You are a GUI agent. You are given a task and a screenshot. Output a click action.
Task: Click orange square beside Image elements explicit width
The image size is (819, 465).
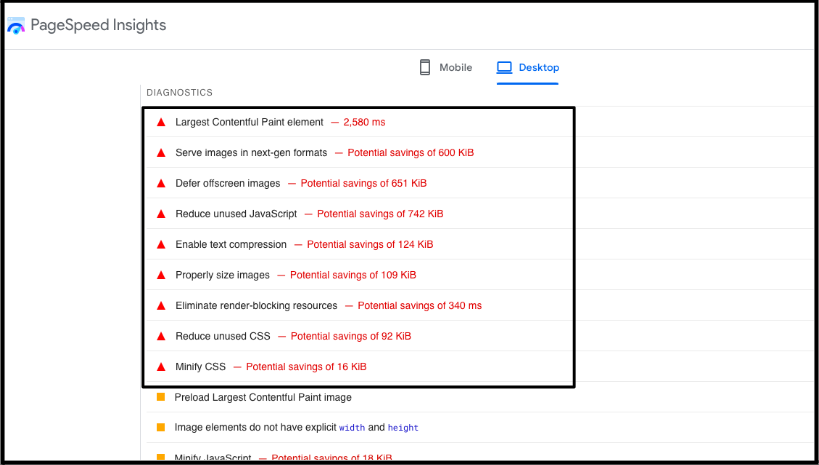pos(161,427)
